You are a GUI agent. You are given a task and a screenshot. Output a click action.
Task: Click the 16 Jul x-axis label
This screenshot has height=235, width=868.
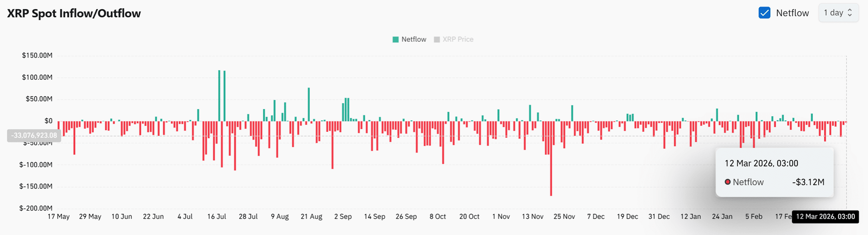[216, 217]
